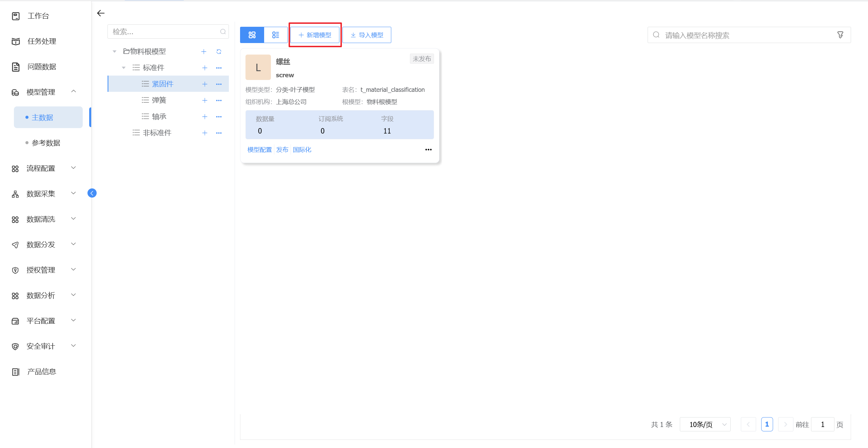Expand the 流程配置 sidebar menu

(x=41, y=168)
